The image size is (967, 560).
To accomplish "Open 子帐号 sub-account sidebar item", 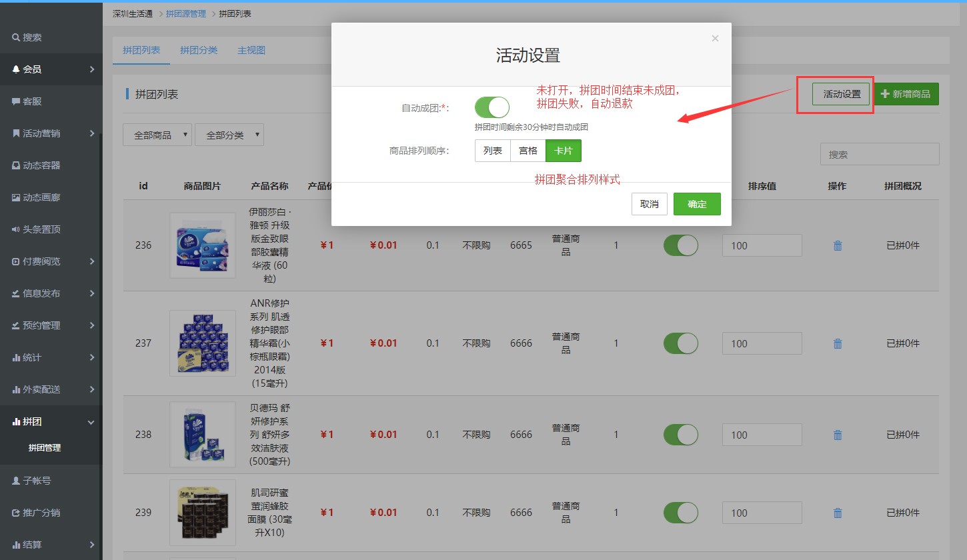I will click(x=37, y=480).
